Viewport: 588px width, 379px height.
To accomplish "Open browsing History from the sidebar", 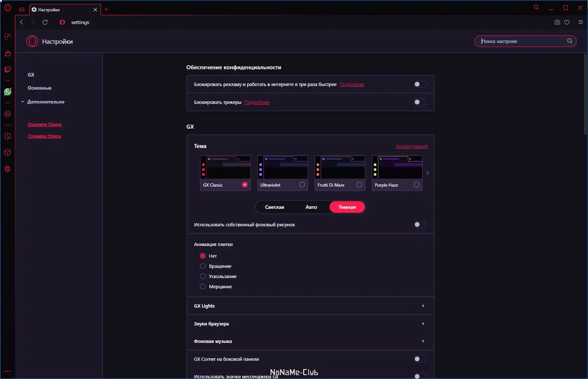I will tap(7, 136).
